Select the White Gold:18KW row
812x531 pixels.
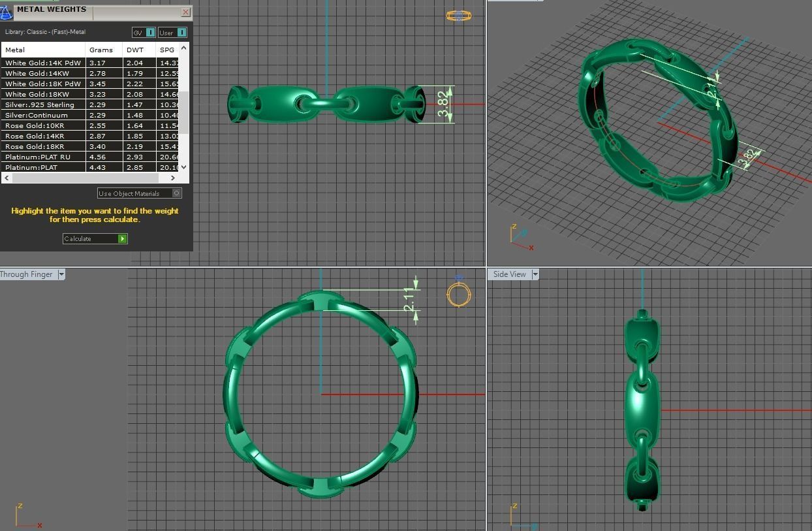91,94
